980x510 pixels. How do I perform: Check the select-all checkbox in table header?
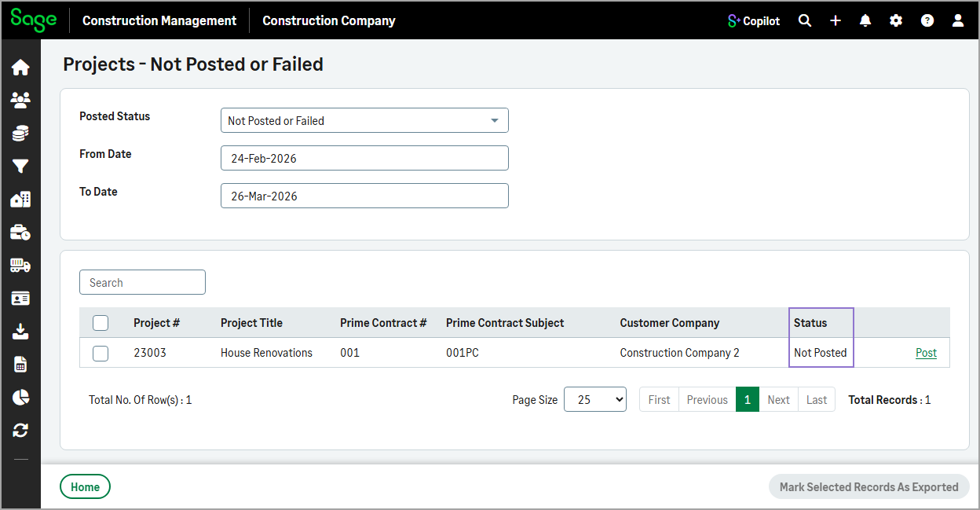101,322
